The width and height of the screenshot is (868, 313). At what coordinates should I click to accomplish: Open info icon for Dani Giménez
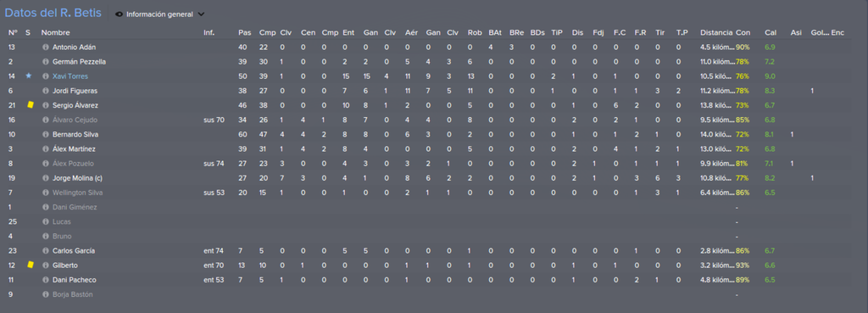click(46, 207)
